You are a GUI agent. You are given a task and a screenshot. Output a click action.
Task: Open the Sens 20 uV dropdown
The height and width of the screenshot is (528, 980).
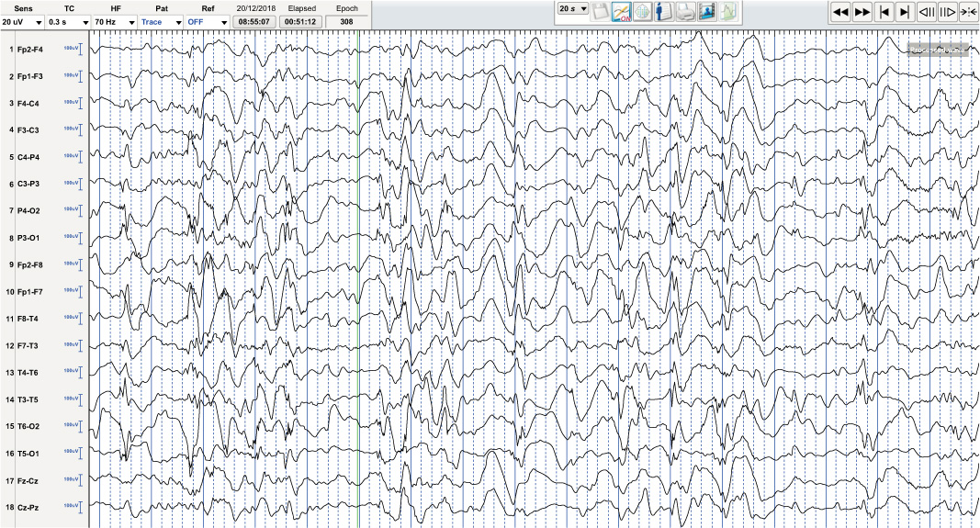[x=22, y=22]
